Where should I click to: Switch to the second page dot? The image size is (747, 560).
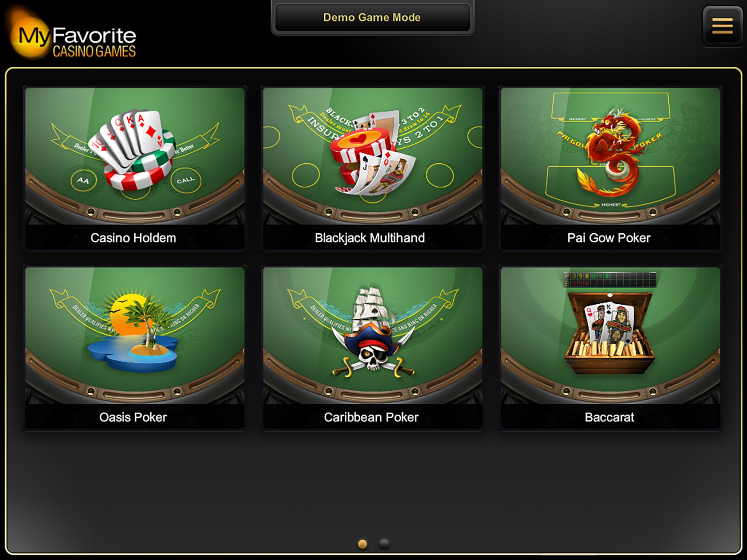click(384, 544)
